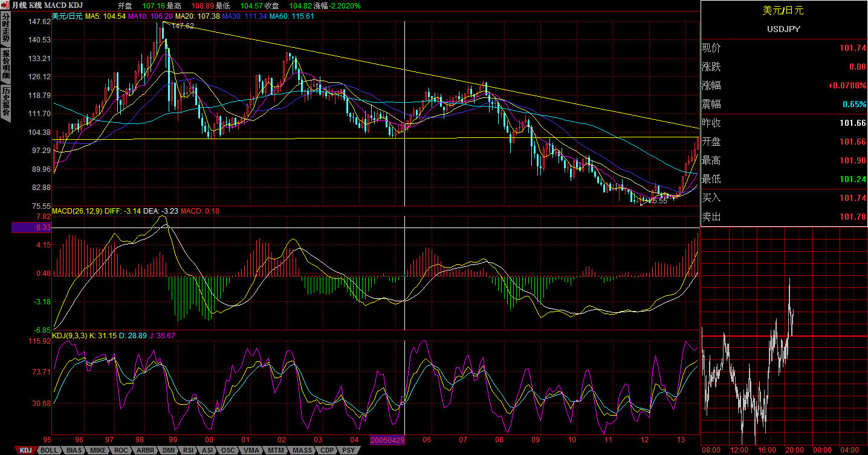Screen dimensions: 868x455
Task: Open the 报价明细 side tab
Action: click(5, 66)
